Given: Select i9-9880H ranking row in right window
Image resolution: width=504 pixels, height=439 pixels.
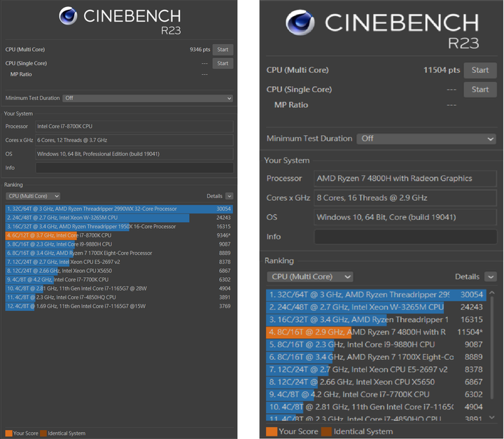Looking at the screenshot, I should coord(376,344).
